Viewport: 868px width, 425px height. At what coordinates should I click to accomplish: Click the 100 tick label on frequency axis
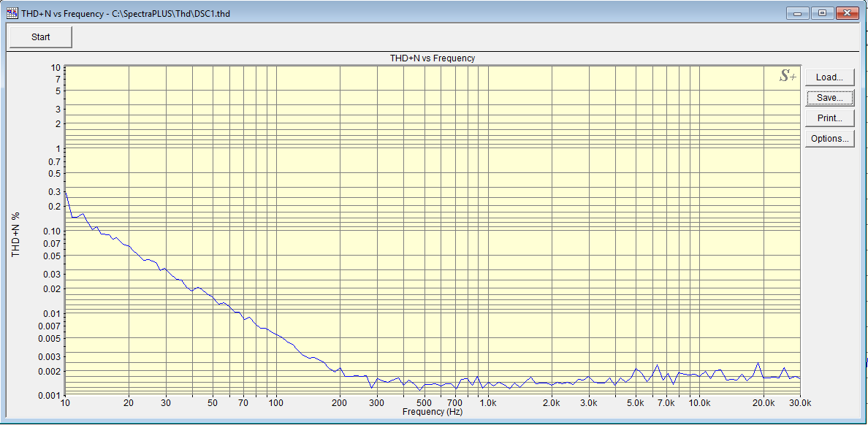[275, 403]
